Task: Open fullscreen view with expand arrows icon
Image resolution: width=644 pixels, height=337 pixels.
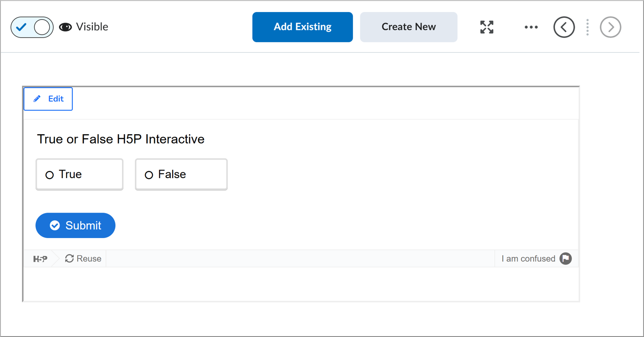Action: (487, 27)
